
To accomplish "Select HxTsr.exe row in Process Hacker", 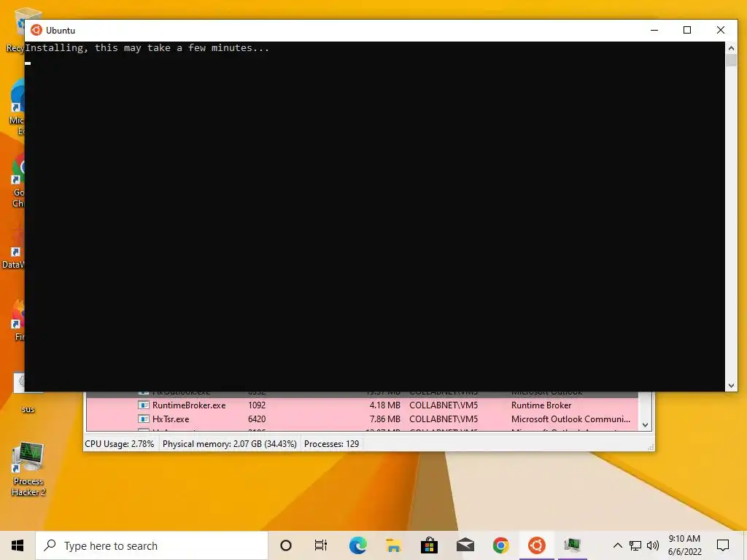I will coord(362,419).
